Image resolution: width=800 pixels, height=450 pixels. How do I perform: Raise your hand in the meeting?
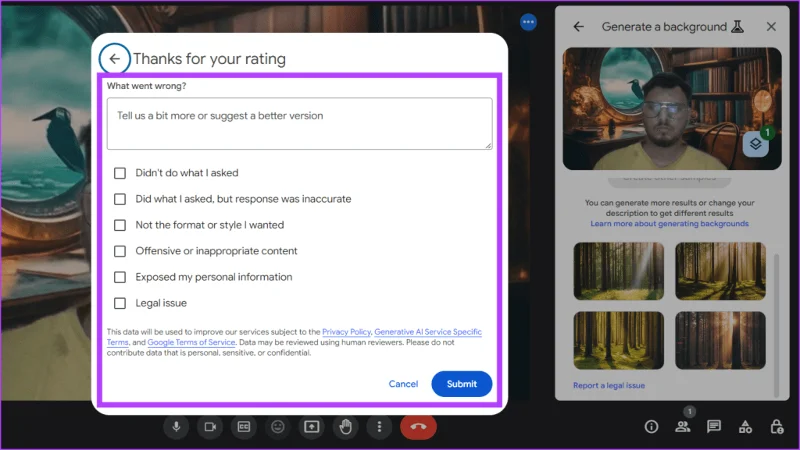coord(345,427)
